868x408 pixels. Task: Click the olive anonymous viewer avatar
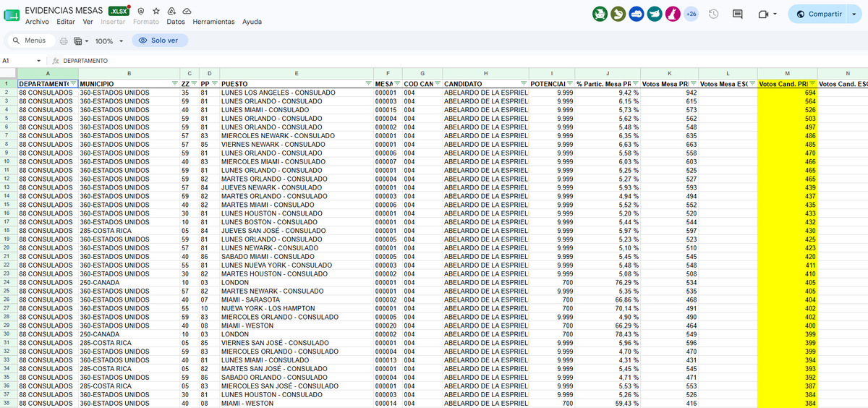[x=618, y=14]
